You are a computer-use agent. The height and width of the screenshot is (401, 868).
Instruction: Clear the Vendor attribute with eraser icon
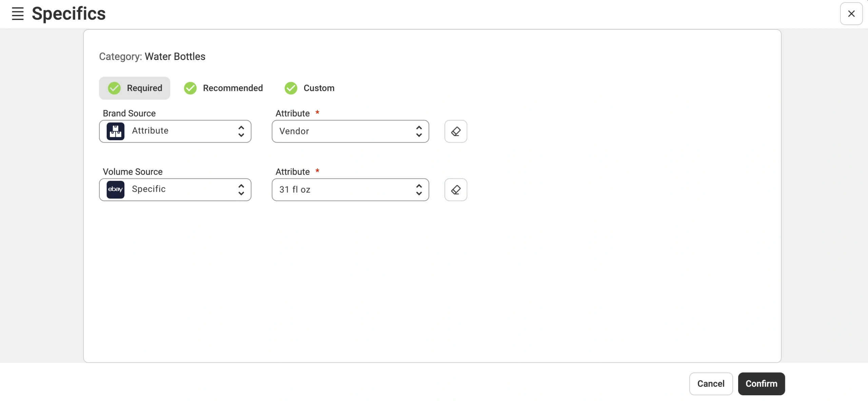click(455, 131)
